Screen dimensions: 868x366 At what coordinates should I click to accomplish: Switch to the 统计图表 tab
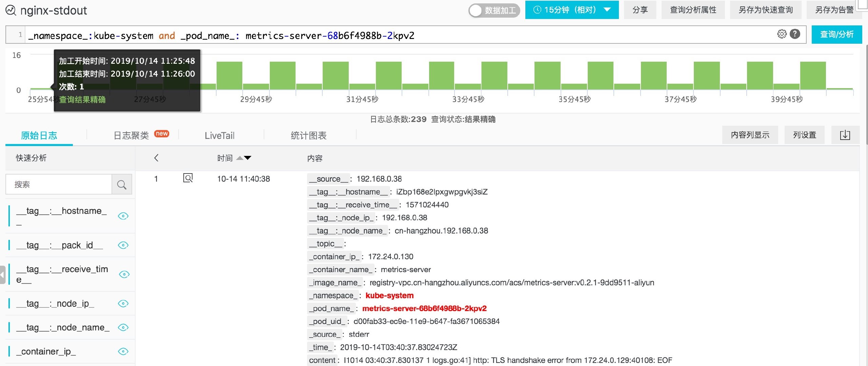(308, 136)
